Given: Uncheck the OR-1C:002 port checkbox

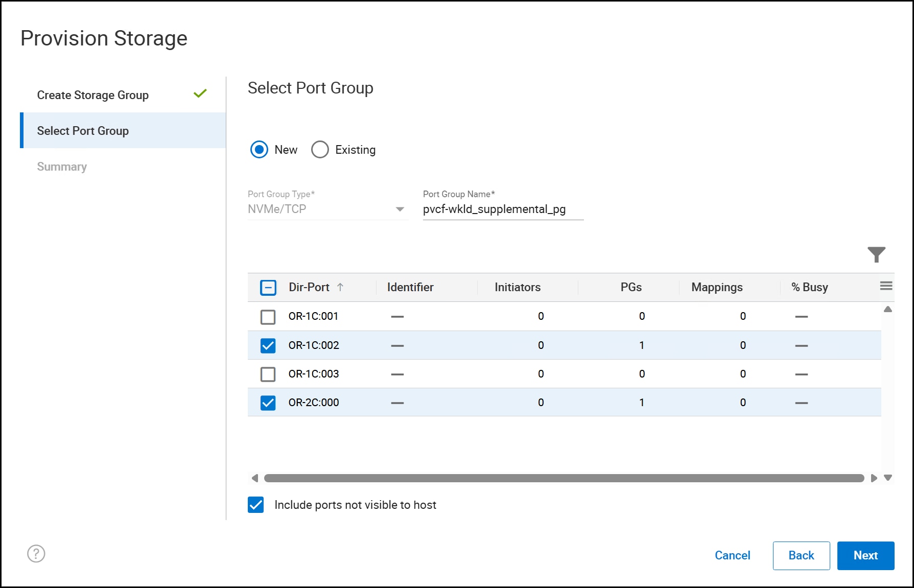Looking at the screenshot, I should tap(268, 346).
